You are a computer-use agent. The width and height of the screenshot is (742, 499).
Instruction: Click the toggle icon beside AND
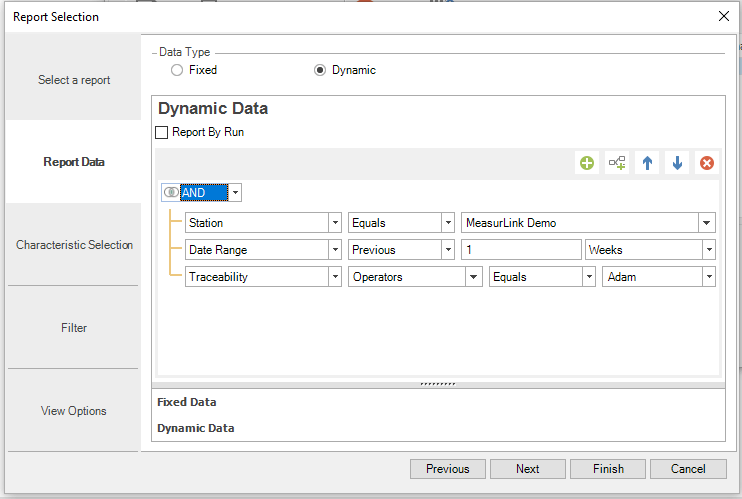tap(170, 193)
